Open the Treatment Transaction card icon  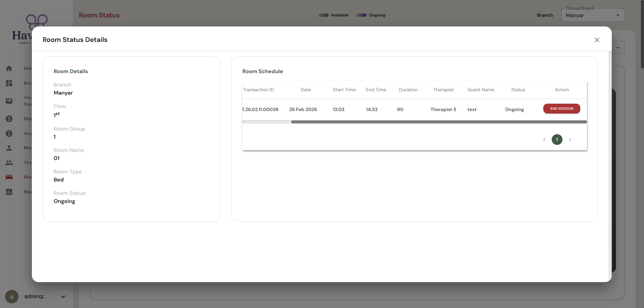9,101
